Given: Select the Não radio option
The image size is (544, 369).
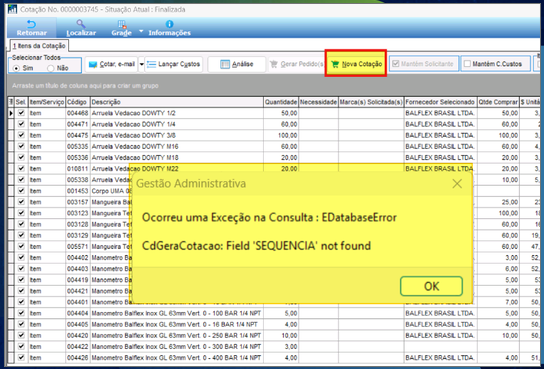Looking at the screenshot, I should tap(51, 68).
